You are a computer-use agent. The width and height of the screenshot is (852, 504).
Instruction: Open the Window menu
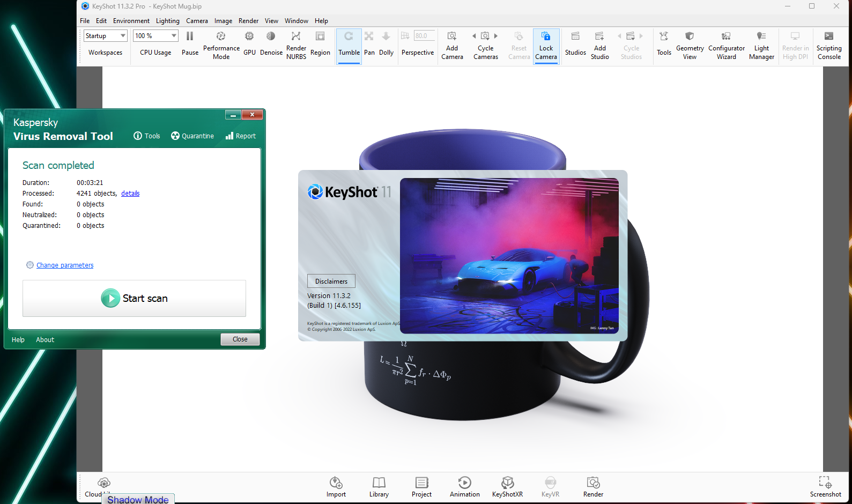[x=297, y=21]
